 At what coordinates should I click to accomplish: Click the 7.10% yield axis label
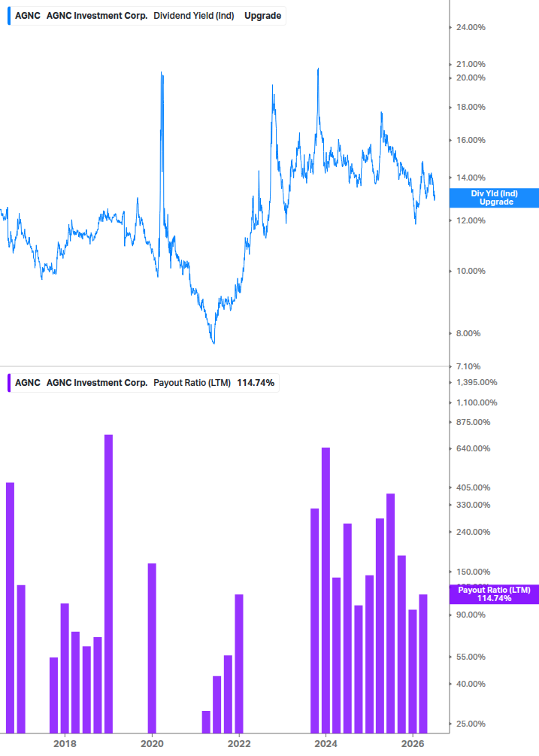pyautogui.click(x=468, y=367)
